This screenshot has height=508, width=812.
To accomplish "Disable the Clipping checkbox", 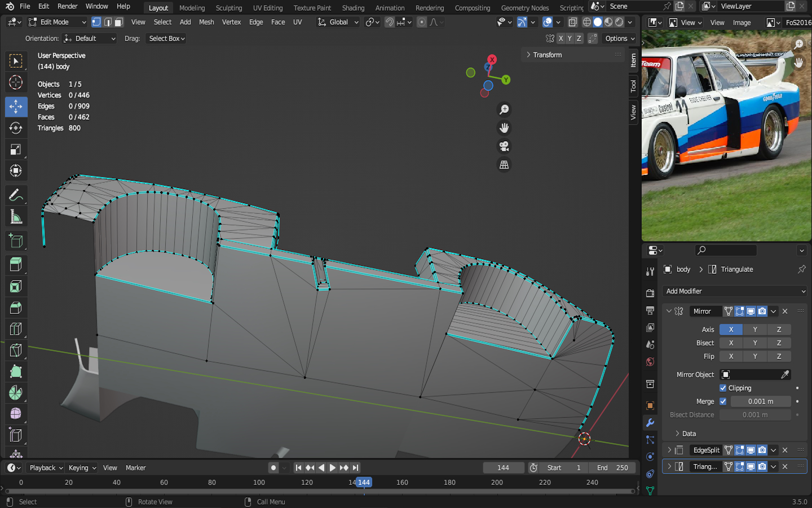I will [723, 388].
